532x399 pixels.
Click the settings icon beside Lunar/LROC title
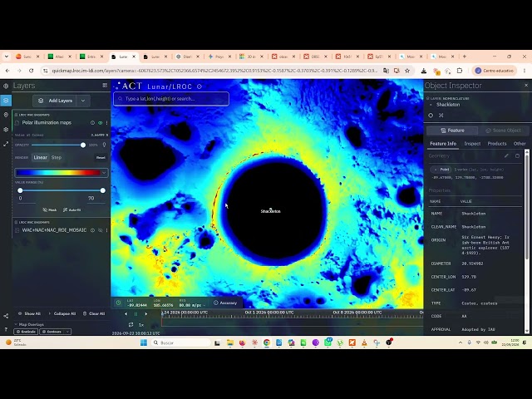(x=199, y=86)
